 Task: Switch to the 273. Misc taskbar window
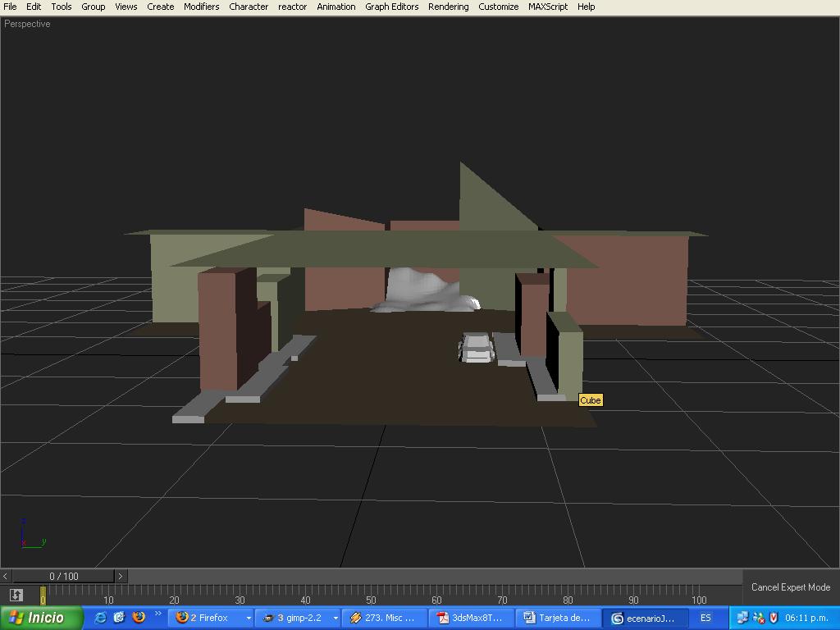pos(384,618)
